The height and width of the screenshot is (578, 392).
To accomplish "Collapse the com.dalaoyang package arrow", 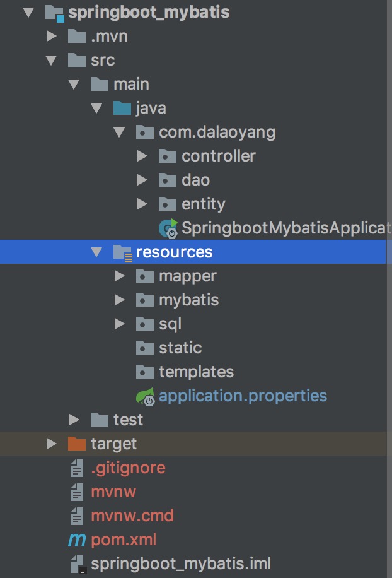I will point(119,133).
